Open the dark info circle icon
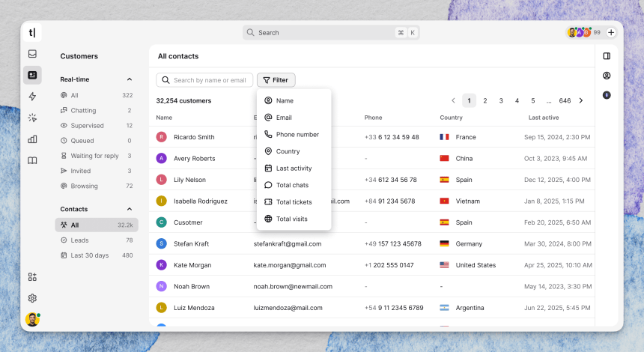644x352 pixels. pyautogui.click(x=607, y=95)
